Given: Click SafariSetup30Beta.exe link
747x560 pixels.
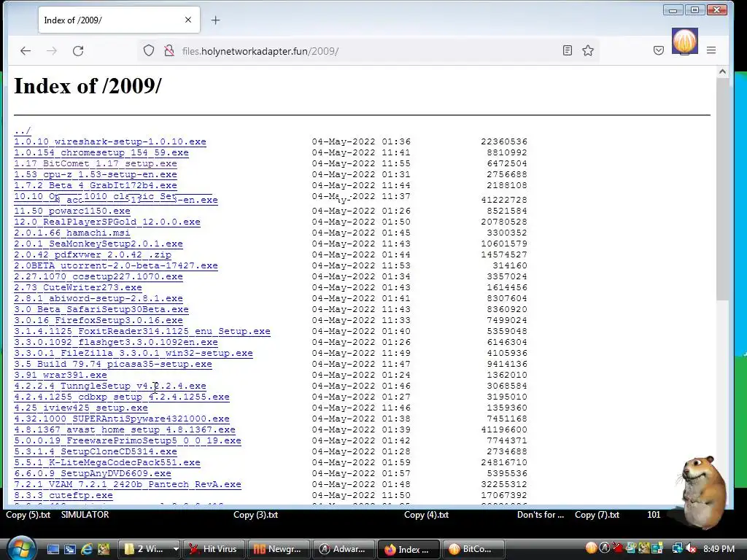Looking at the screenshot, I should [x=101, y=309].
